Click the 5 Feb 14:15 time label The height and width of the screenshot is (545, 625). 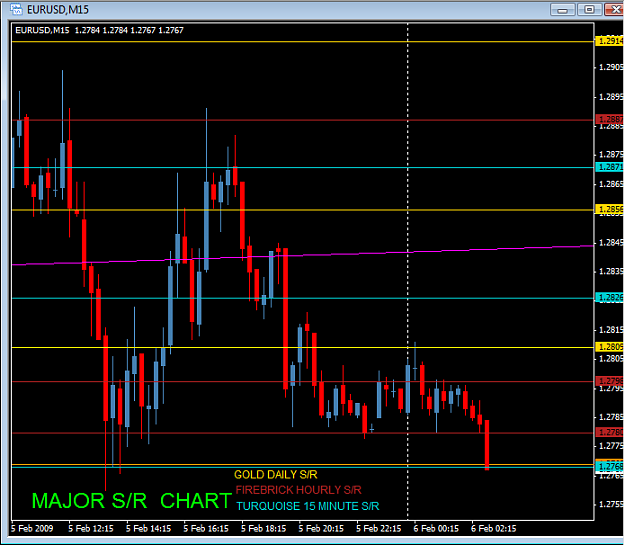point(148,529)
